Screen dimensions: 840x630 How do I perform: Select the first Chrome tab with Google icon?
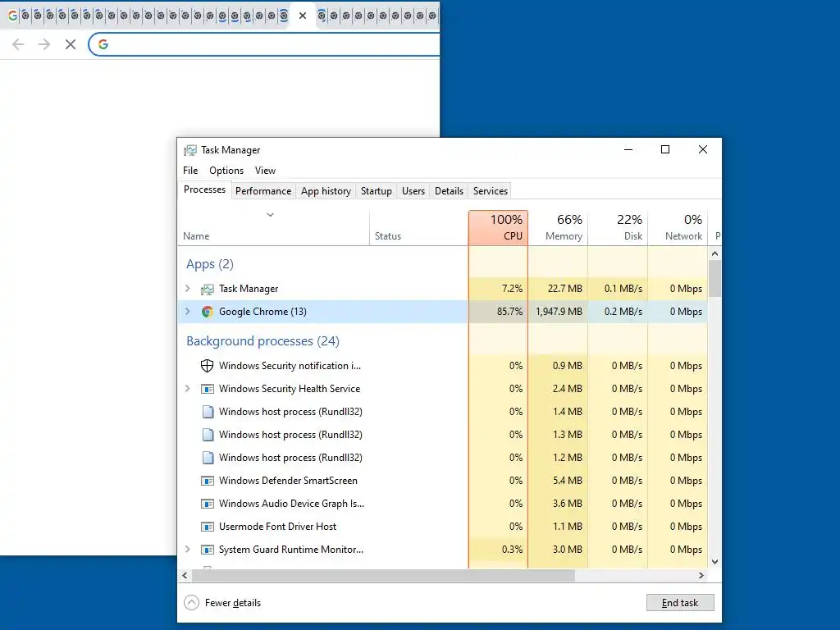click(x=12, y=16)
